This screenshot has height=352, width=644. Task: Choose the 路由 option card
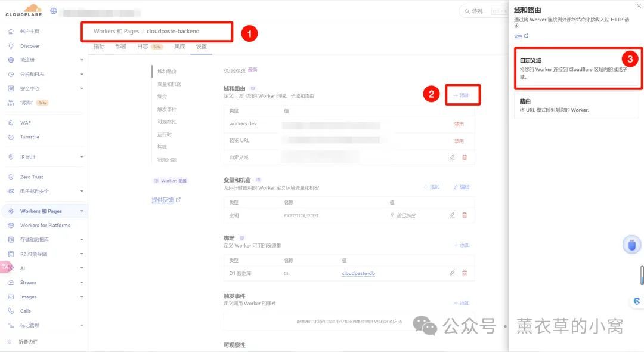(x=577, y=105)
